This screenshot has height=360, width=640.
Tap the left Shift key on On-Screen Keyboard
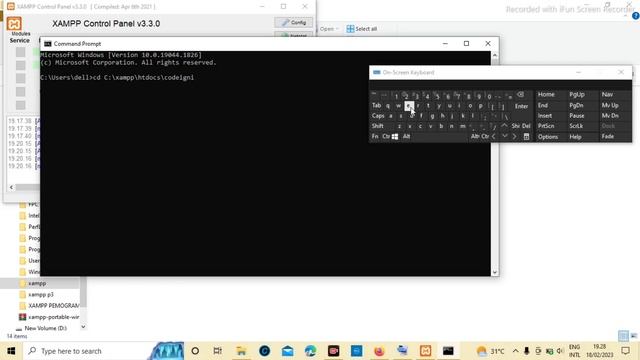point(378,126)
